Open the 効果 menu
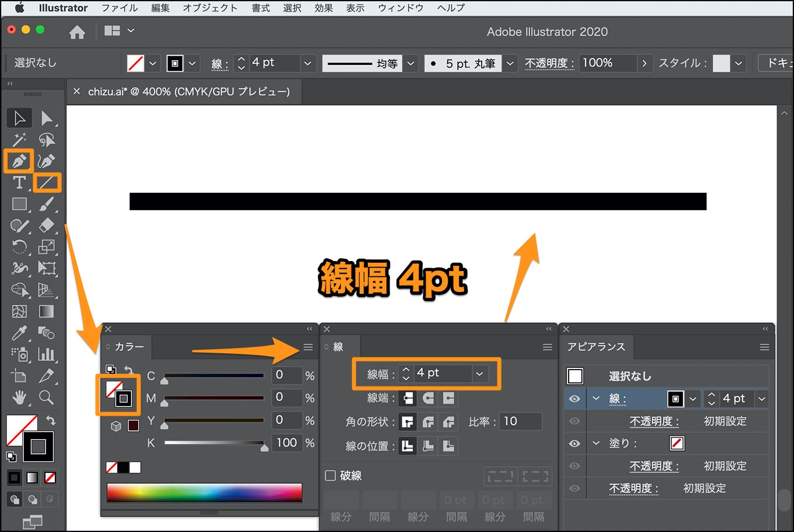 click(324, 8)
